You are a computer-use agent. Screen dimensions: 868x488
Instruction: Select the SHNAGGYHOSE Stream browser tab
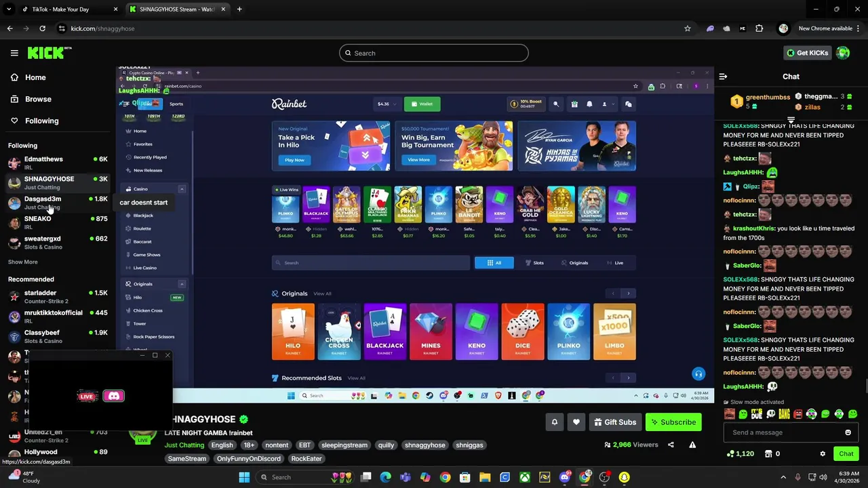tap(176, 9)
